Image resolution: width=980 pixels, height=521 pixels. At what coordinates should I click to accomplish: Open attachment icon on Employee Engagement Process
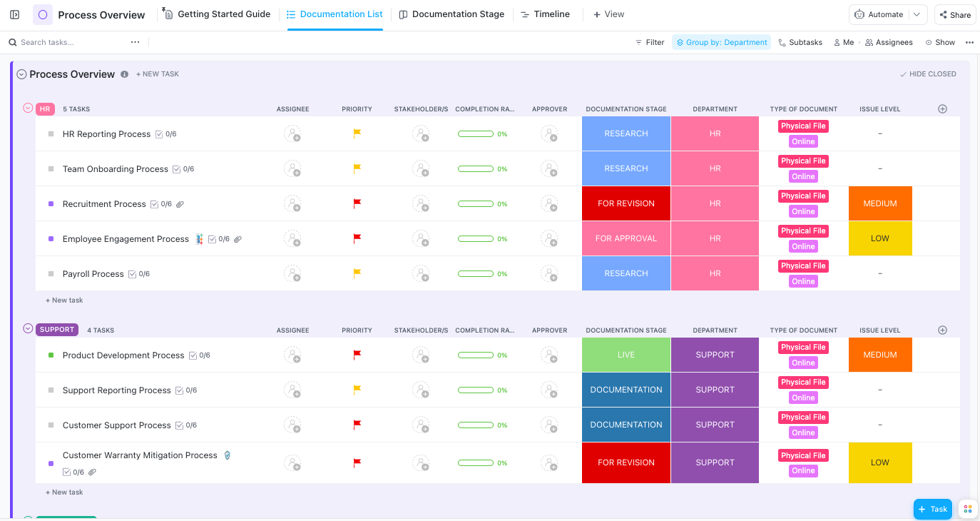coord(238,240)
